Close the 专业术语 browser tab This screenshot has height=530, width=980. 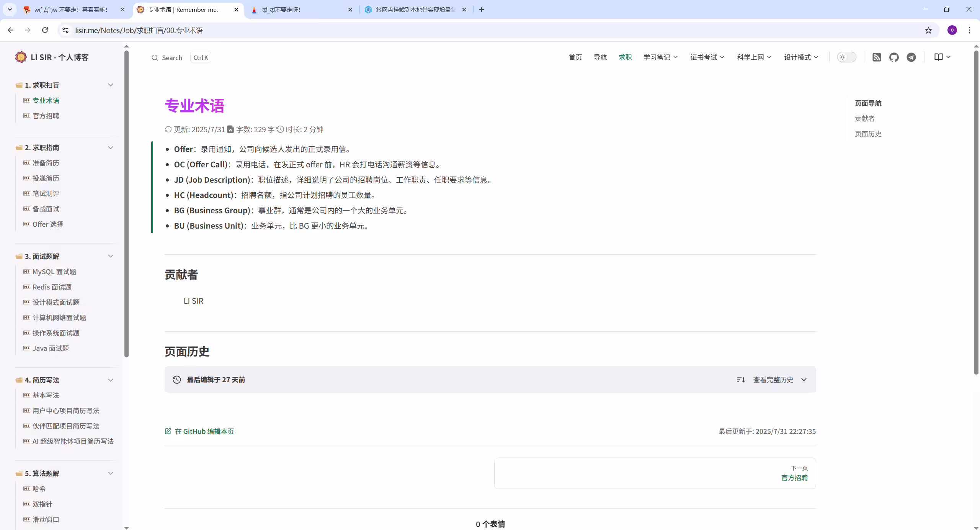[236, 10]
